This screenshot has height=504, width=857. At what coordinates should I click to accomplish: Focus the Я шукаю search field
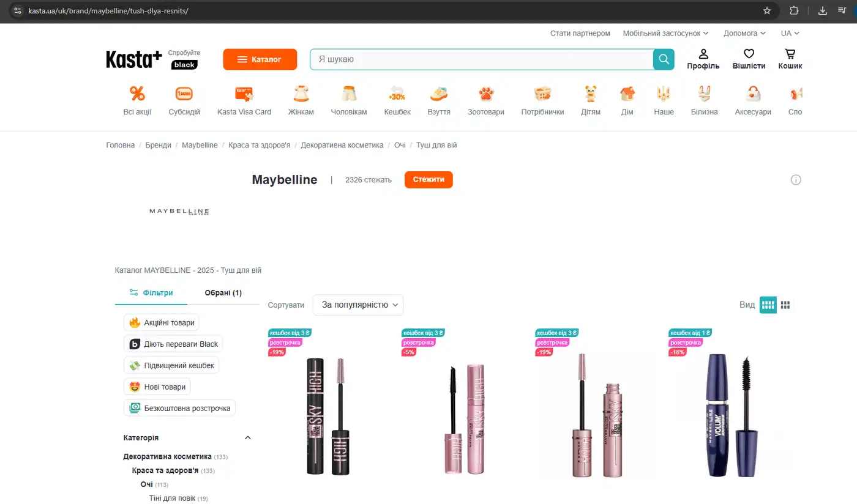point(482,59)
